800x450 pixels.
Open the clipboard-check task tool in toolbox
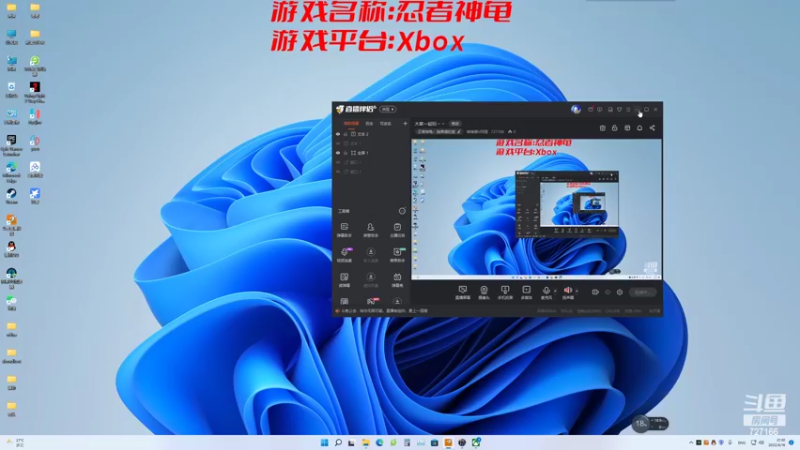point(397,230)
